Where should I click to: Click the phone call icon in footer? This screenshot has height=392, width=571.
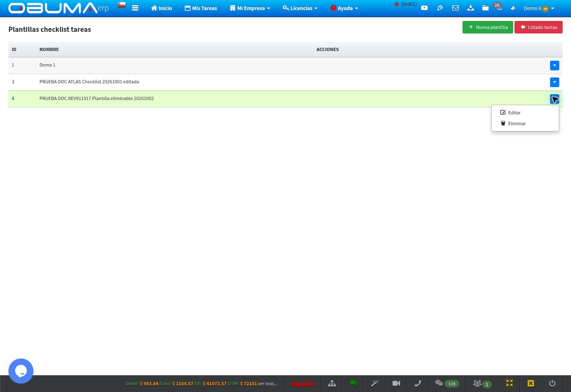click(418, 384)
